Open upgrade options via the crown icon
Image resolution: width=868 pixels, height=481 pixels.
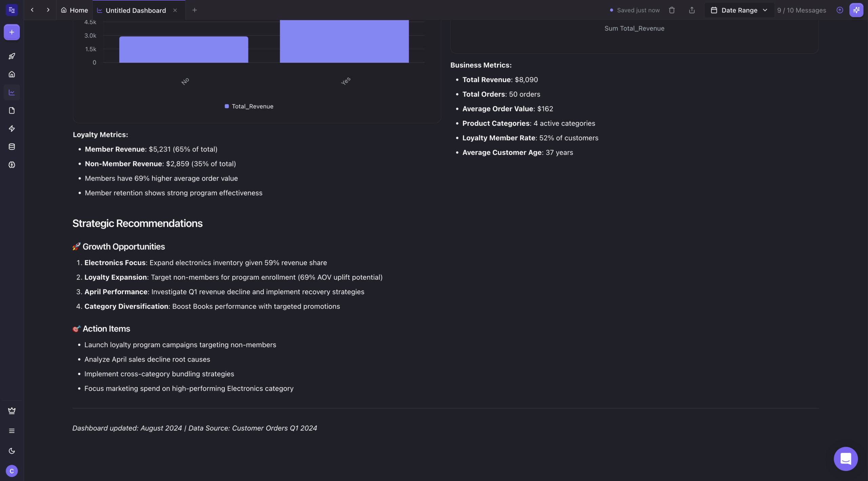coord(12,410)
